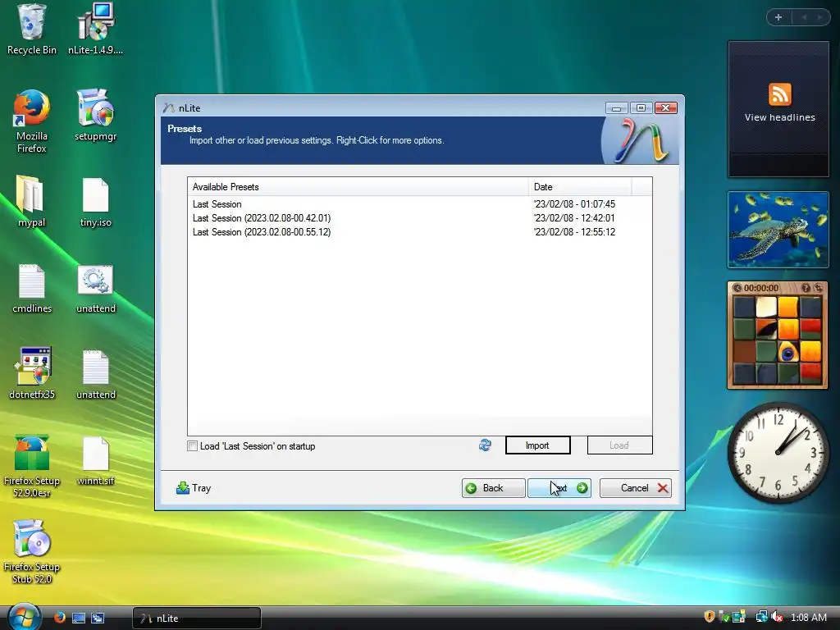Enable Load 'Last Session' on startup checkbox

click(x=192, y=445)
